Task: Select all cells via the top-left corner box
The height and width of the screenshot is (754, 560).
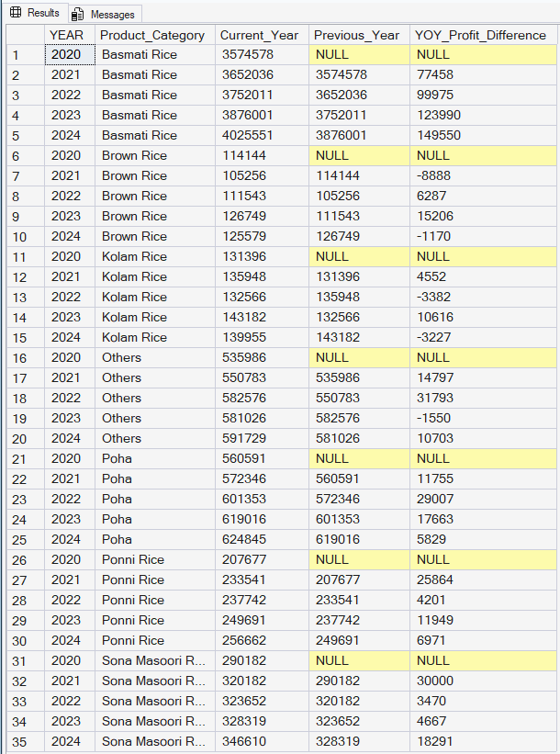Action: [x=26, y=35]
